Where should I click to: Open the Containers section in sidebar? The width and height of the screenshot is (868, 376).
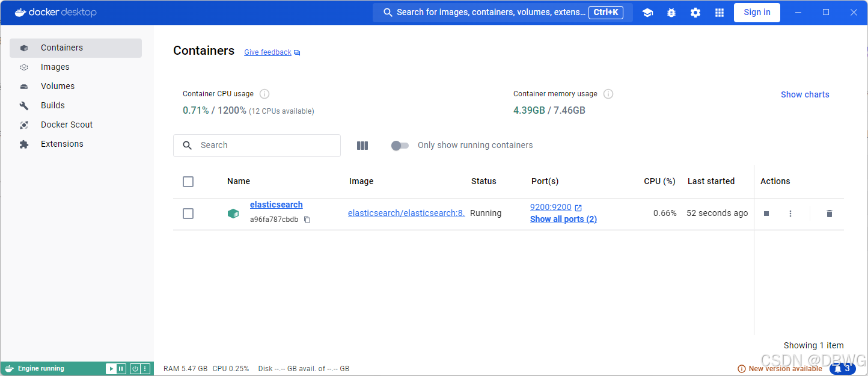(76, 48)
